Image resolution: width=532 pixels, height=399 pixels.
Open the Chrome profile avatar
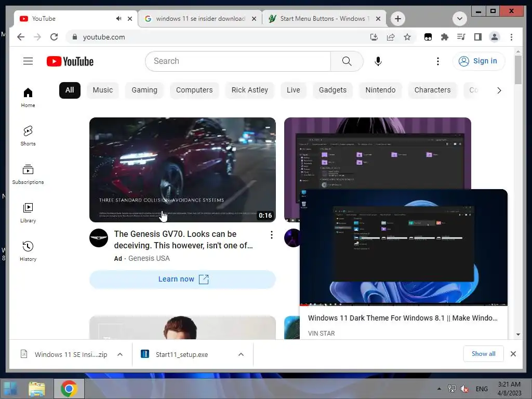(495, 37)
